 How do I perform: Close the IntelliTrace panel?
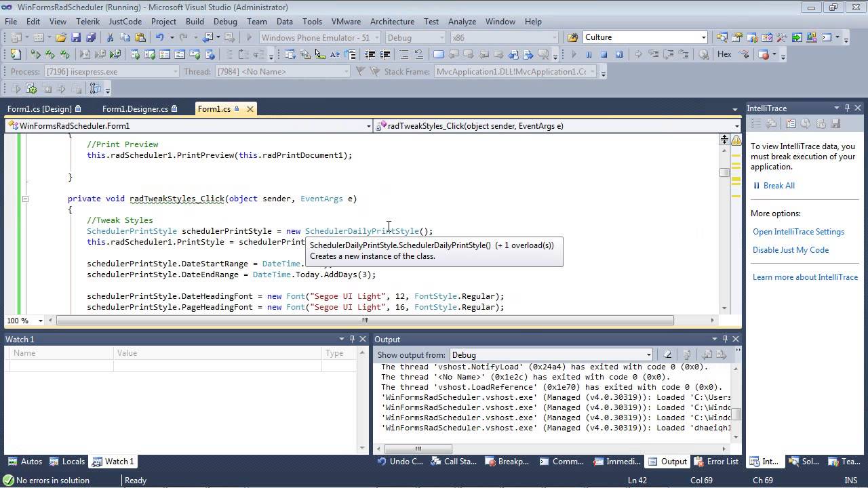tap(858, 108)
